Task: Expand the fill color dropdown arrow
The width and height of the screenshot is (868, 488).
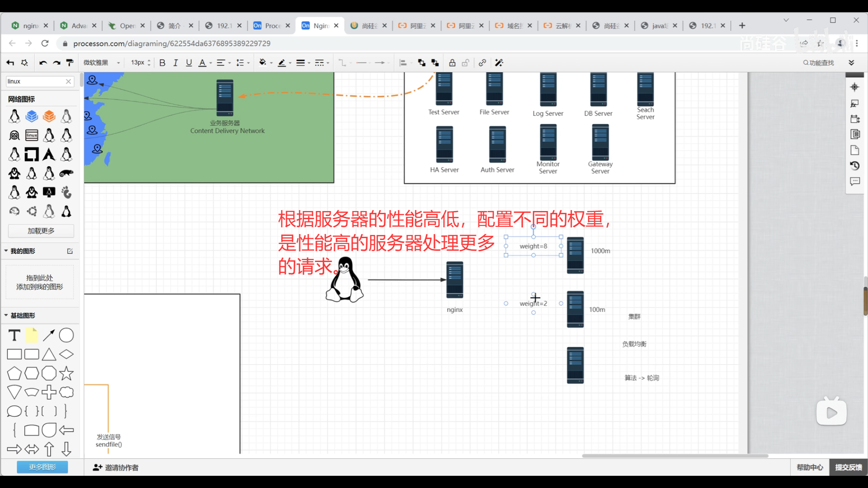Action: (x=271, y=63)
